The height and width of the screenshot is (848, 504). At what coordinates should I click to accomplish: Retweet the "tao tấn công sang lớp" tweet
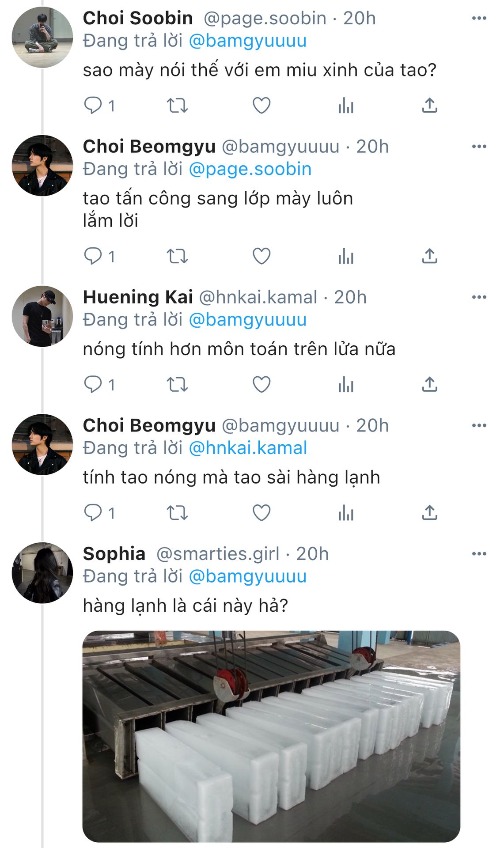tap(177, 256)
